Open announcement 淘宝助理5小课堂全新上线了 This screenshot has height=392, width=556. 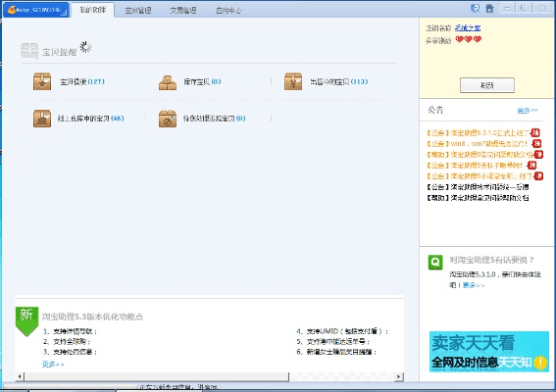[x=480, y=176]
